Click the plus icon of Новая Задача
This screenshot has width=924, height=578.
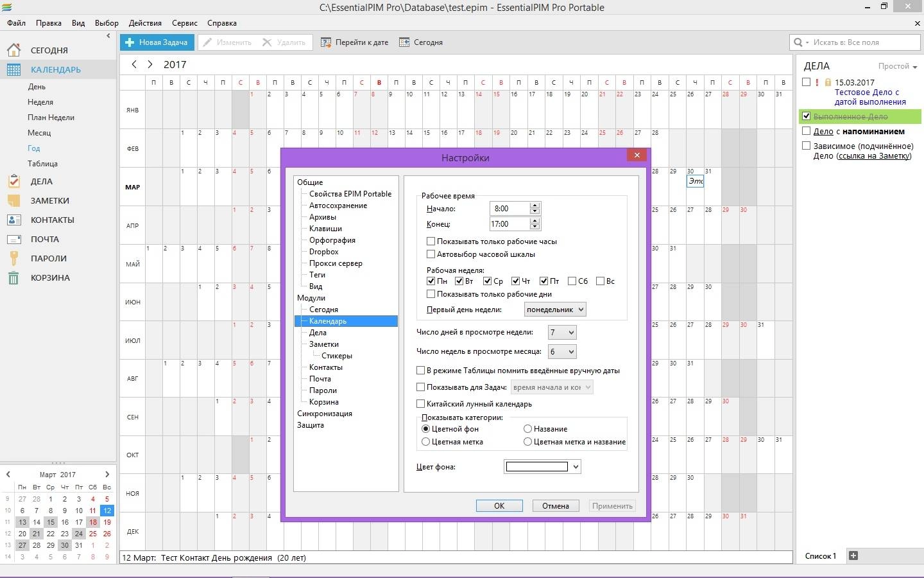(130, 42)
